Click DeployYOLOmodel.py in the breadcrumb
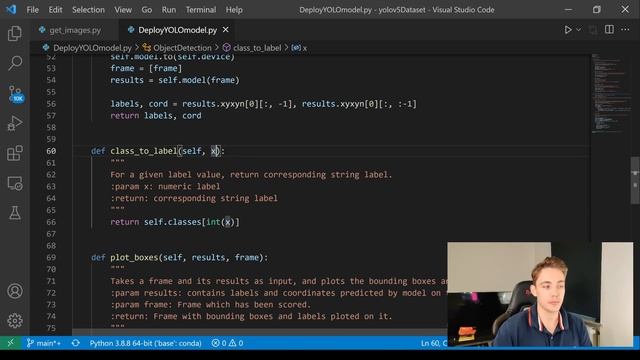 point(92,48)
